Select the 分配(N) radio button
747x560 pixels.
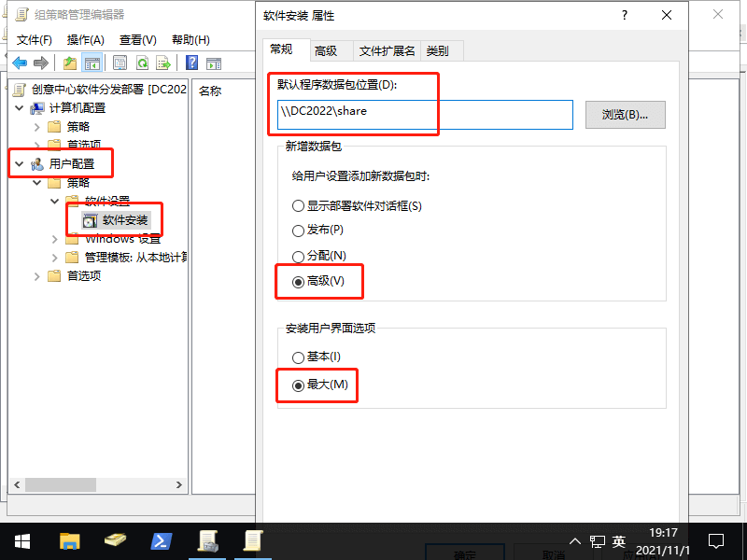[x=298, y=257]
